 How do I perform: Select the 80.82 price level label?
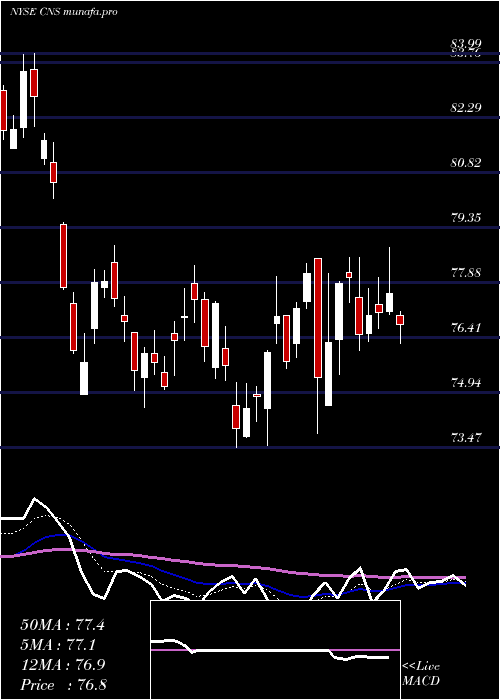pyautogui.click(x=466, y=162)
